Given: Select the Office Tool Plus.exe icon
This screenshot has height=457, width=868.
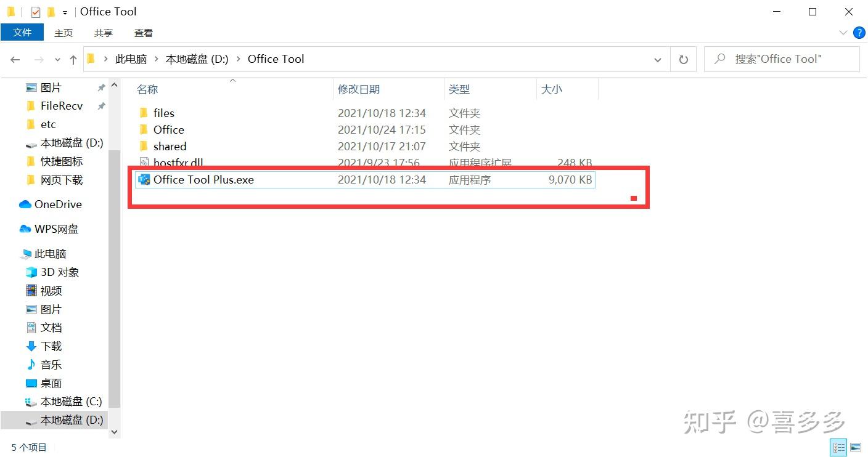Looking at the screenshot, I should [144, 180].
